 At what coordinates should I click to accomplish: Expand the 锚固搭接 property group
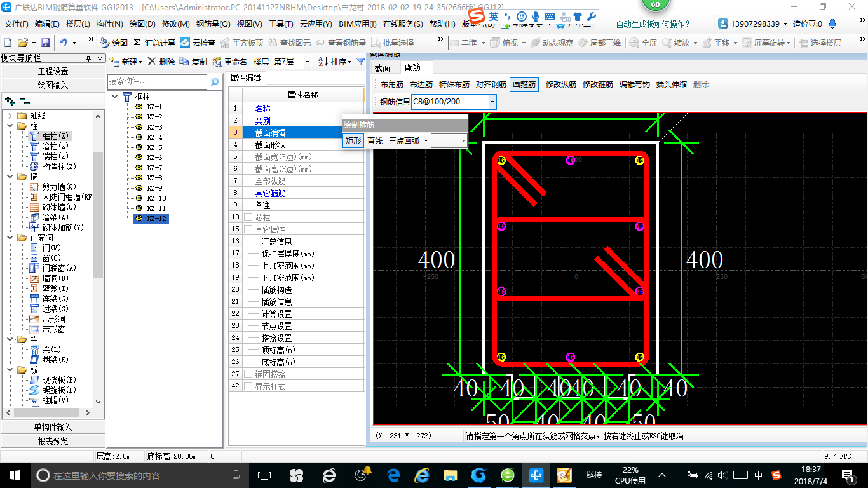coord(248,374)
